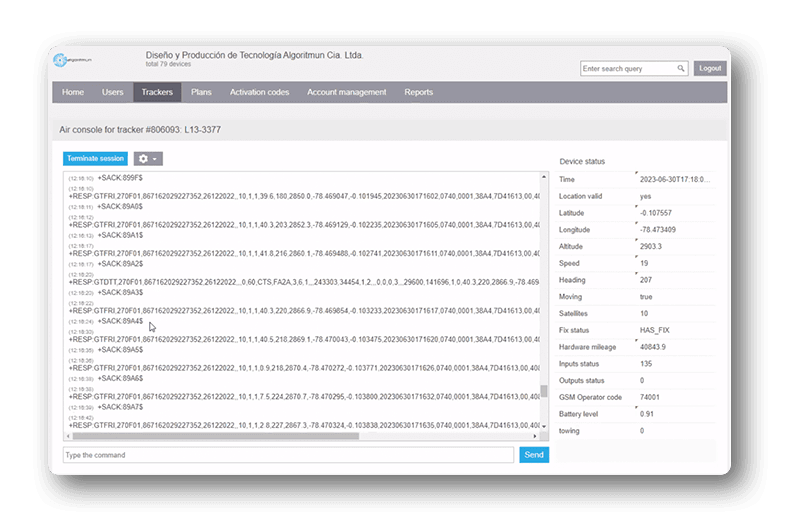The height and width of the screenshot is (520, 796).
Task: Select the +SACK:89A3$ log line
Action: pyautogui.click(x=120, y=292)
